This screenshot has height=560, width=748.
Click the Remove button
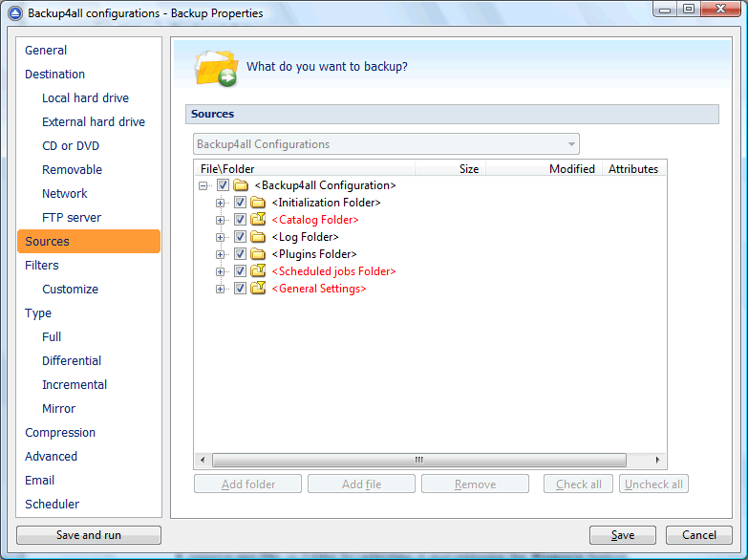pyautogui.click(x=475, y=485)
